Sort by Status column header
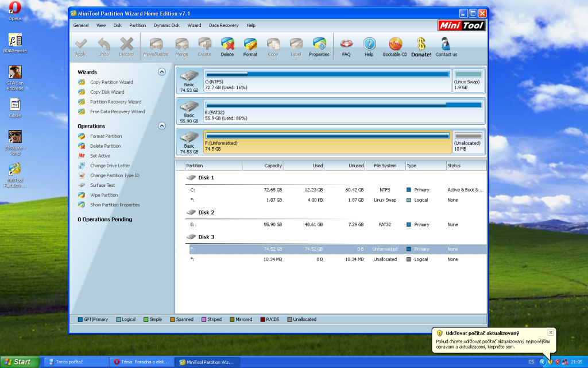This screenshot has width=588, height=368. [466, 166]
